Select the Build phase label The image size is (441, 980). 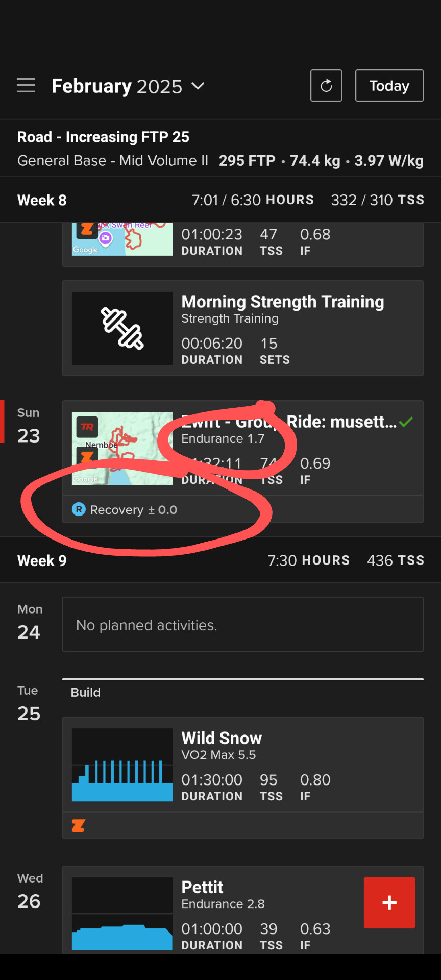[85, 692]
